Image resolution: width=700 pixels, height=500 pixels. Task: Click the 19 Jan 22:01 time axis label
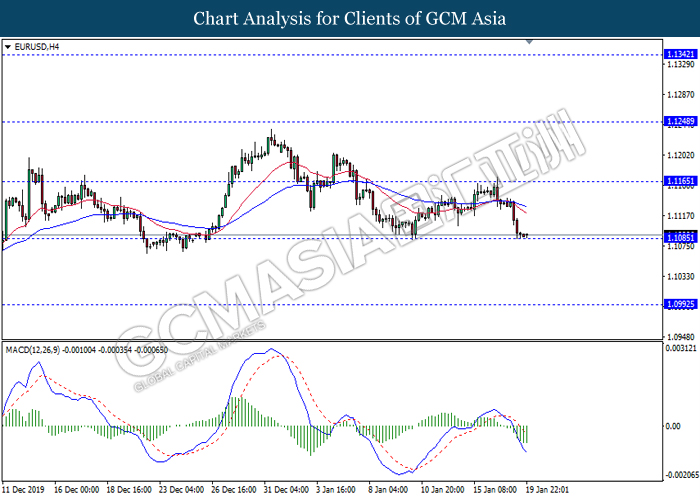pos(547,490)
